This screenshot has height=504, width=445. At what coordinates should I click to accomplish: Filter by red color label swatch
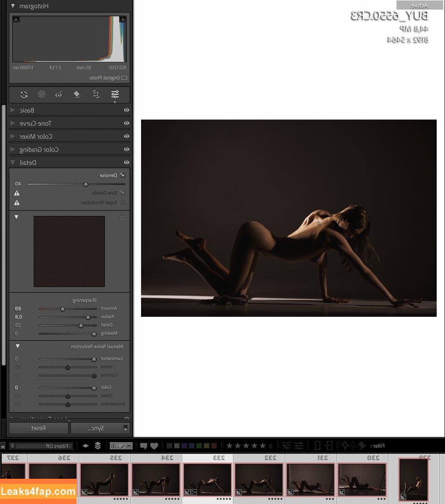pos(214,446)
